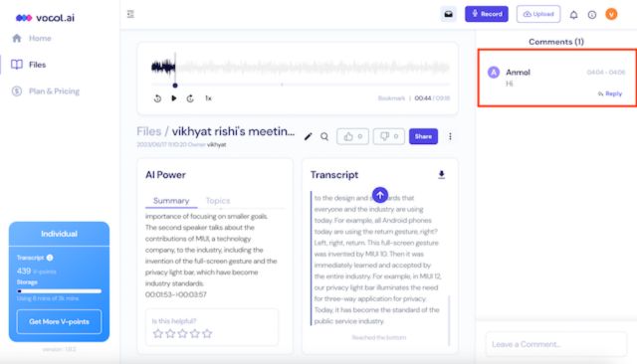Reply to Anmol's comment

click(x=610, y=93)
